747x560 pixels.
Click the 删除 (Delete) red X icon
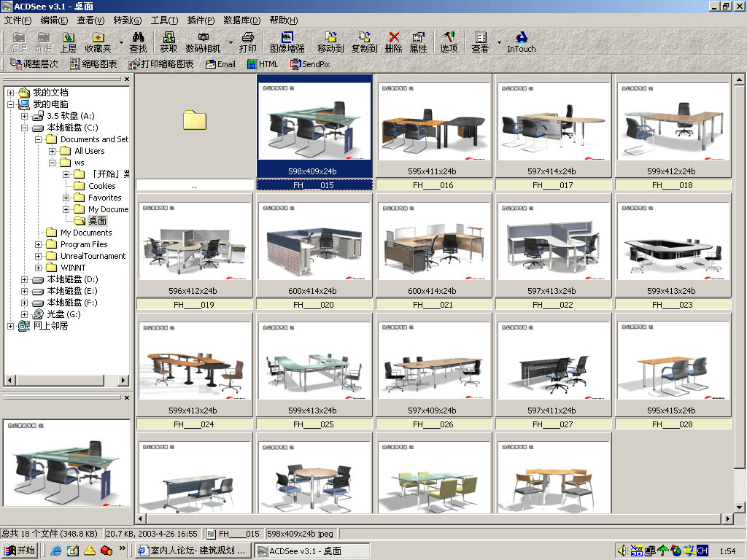[393, 42]
